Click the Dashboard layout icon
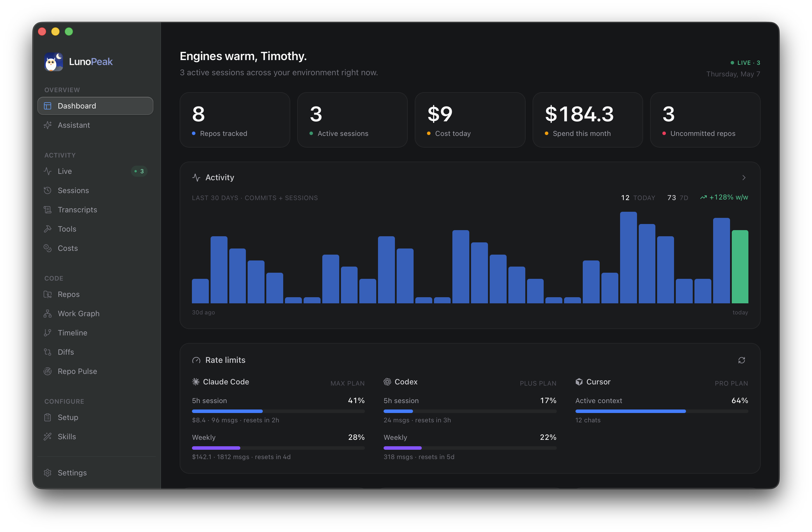This screenshot has width=812, height=532. click(x=48, y=106)
